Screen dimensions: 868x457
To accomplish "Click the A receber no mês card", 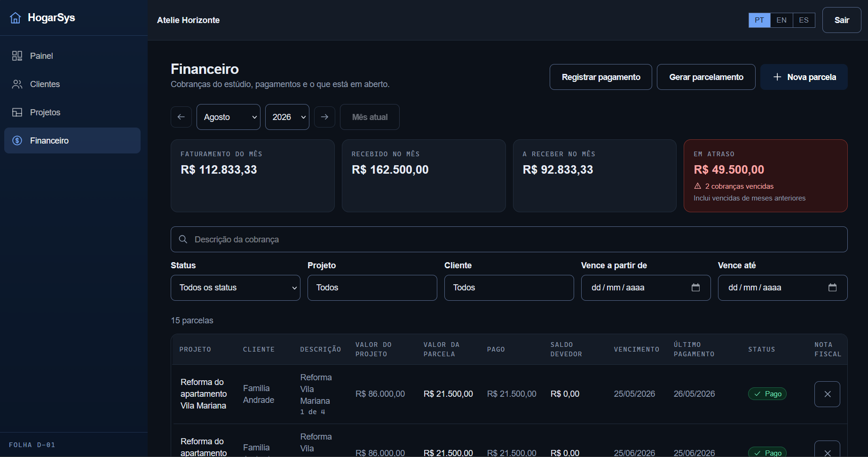I will point(595,176).
